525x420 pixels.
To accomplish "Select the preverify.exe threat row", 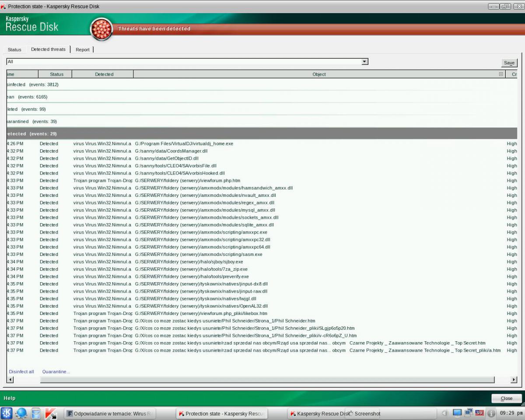I will click(x=262, y=276).
